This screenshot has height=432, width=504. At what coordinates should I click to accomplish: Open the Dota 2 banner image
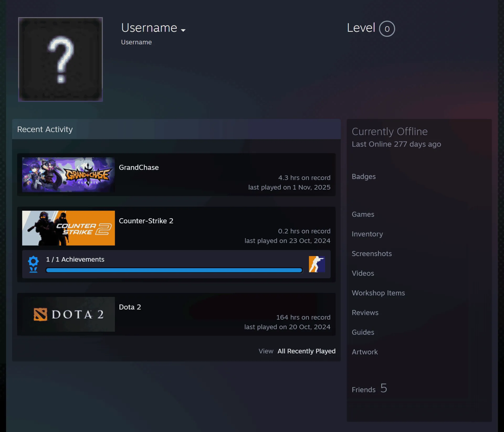coord(69,314)
